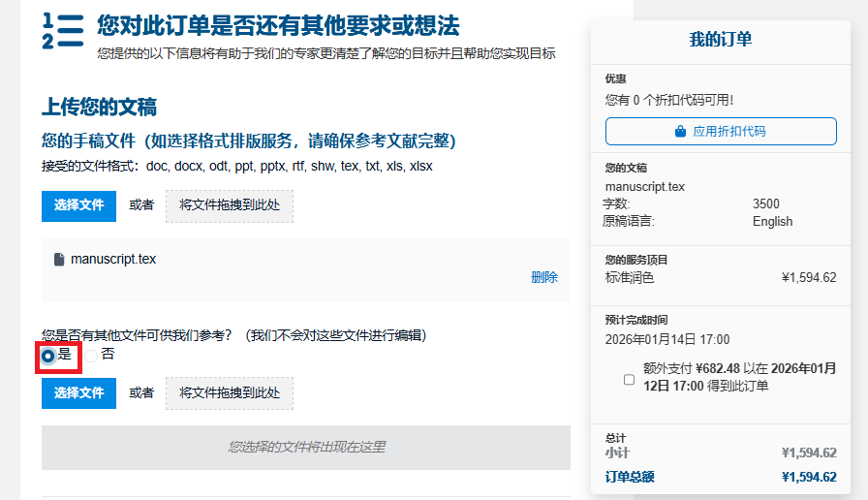Screen dimensions: 868x500
Task: Tick the extra ¥682.48 faster delivery checkbox
Action: 629,379
